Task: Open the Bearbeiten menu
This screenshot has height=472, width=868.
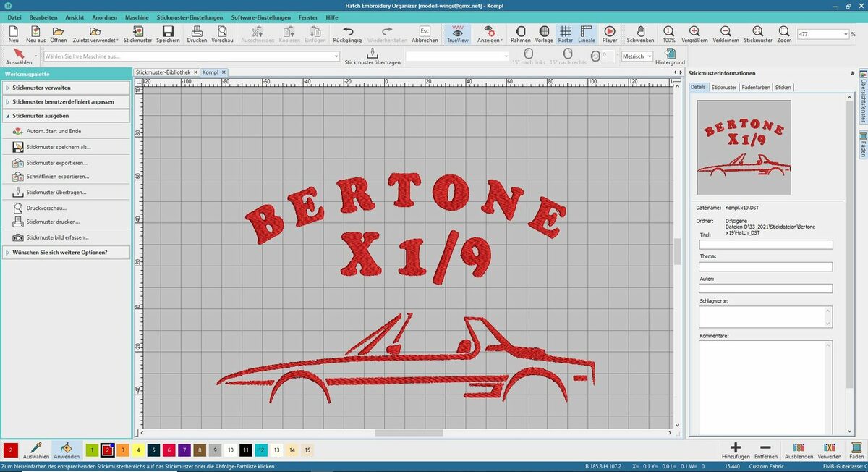Action: [x=43, y=17]
